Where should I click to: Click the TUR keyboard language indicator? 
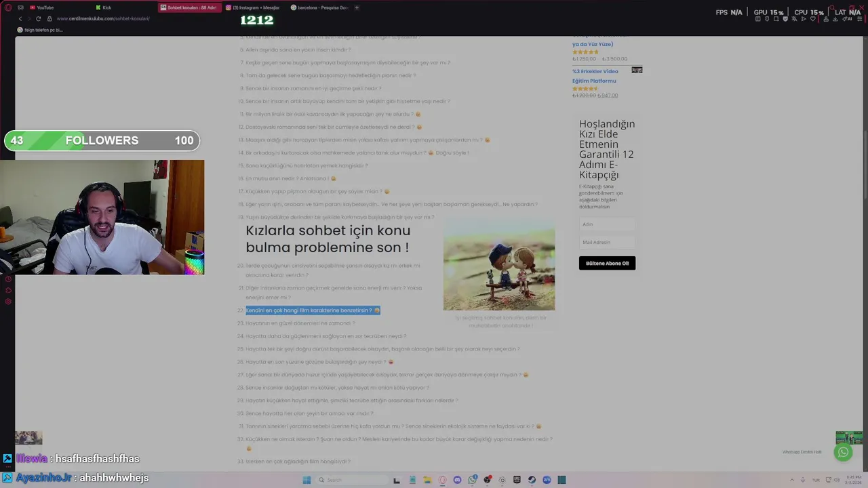click(x=816, y=480)
